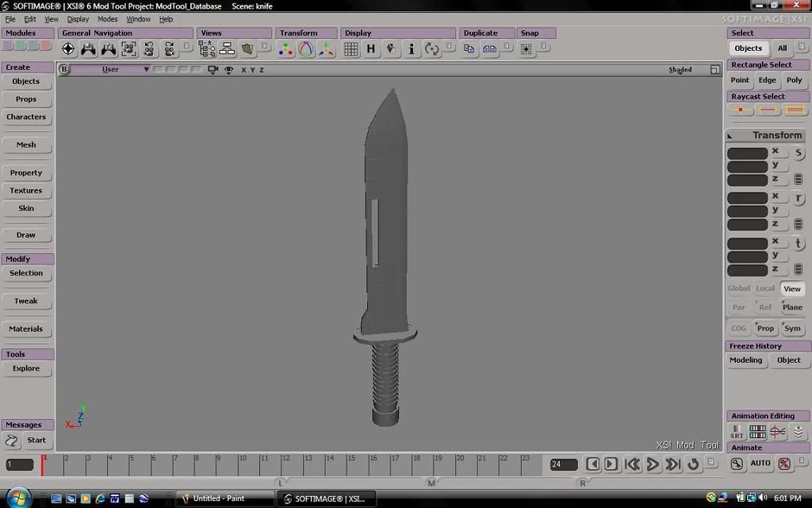This screenshot has height=508, width=812.
Task: Open the Shaded display mode dropdown
Action: tap(680, 70)
